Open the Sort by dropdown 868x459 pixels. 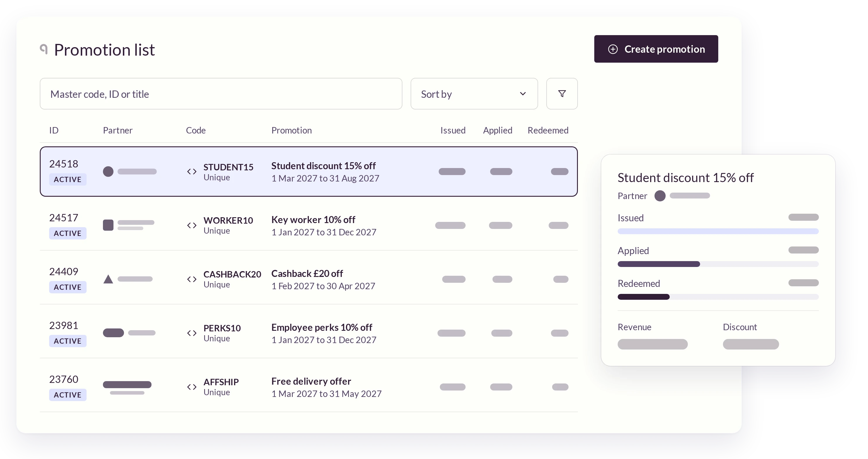(x=474, y=94)
